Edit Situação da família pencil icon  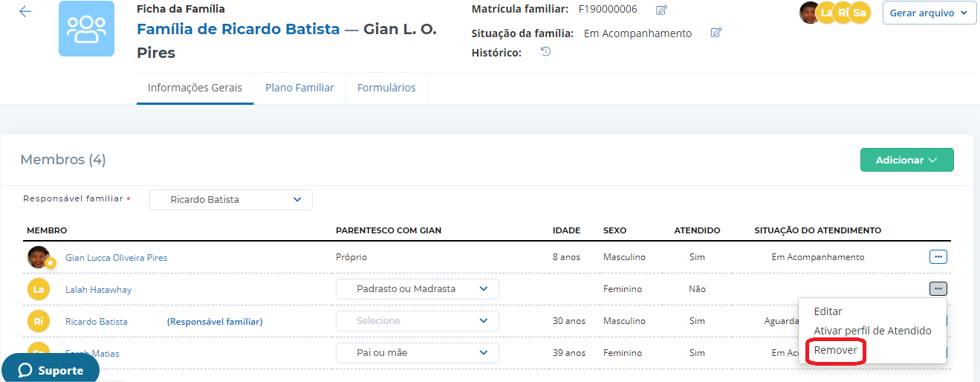point(716,33)
